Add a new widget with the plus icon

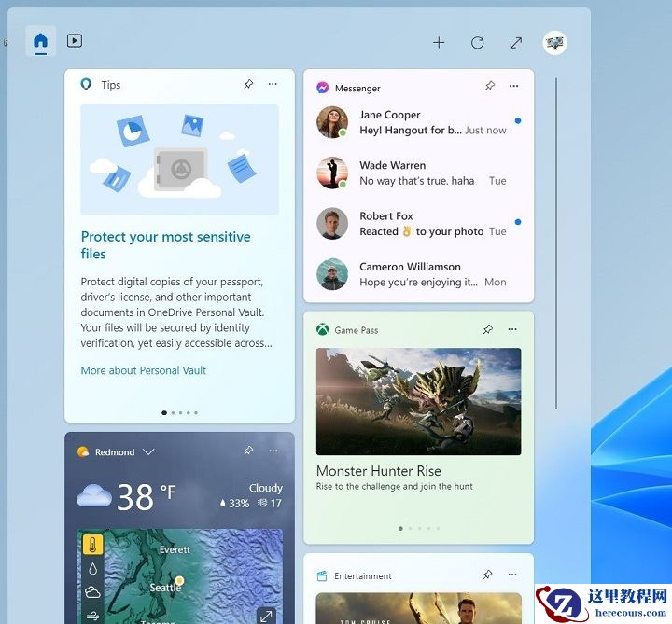439,42
